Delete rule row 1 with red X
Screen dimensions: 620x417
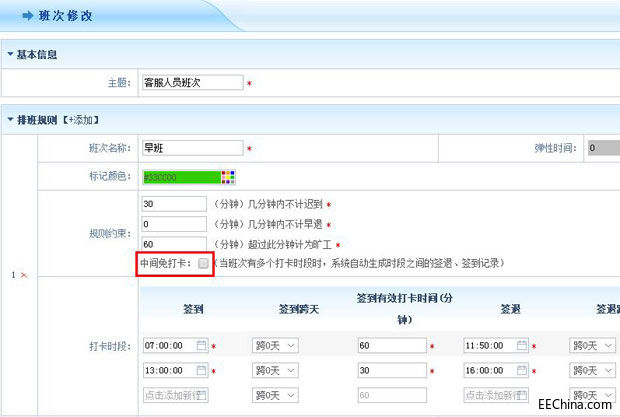[24, 275]
